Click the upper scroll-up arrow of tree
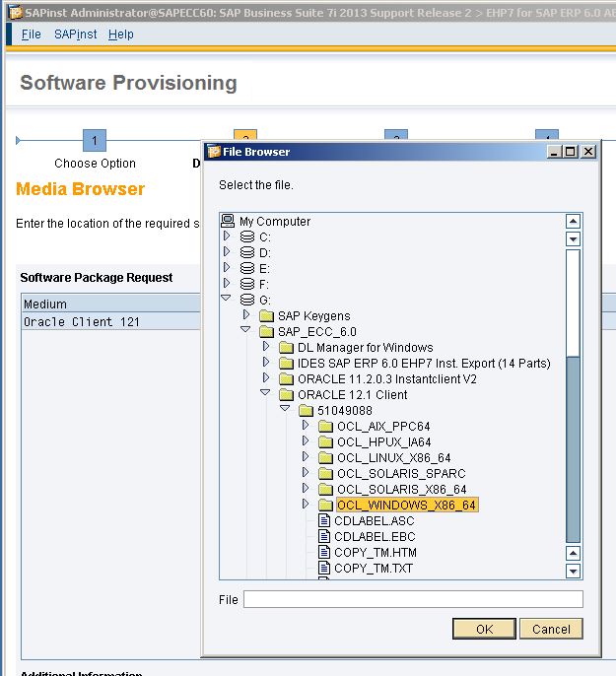 coord(573,221)
